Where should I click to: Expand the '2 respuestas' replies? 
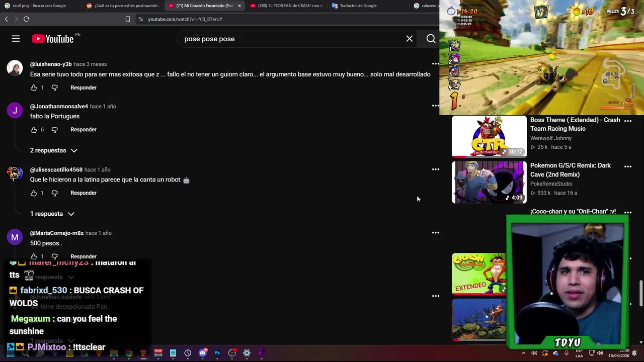(x=53, y=150)
